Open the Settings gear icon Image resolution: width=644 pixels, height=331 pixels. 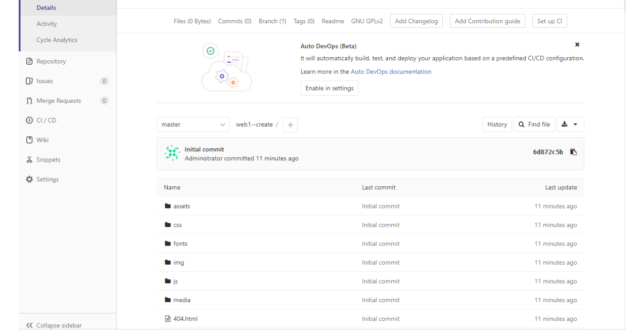[x=29, y=180]
